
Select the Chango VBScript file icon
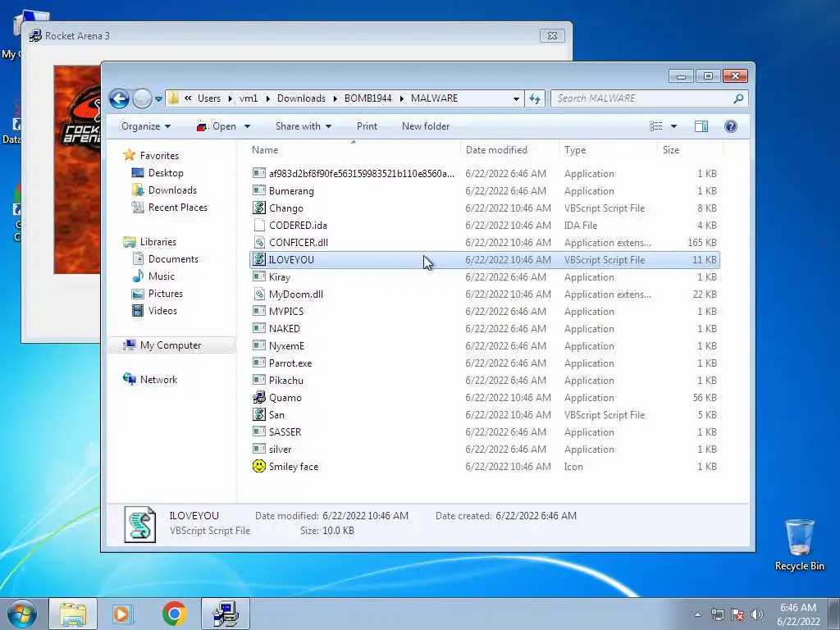click(x=259, y=208)
